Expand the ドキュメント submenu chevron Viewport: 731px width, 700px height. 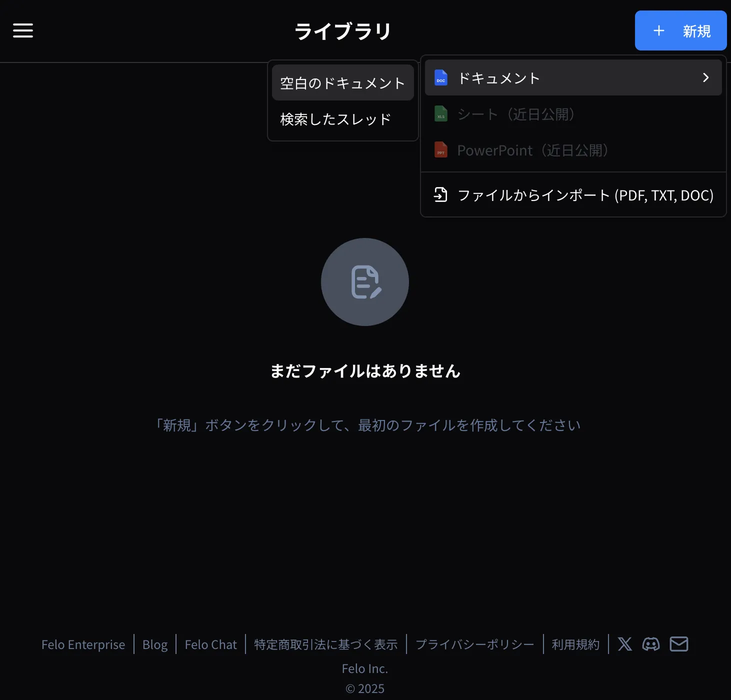pos(705,77)
